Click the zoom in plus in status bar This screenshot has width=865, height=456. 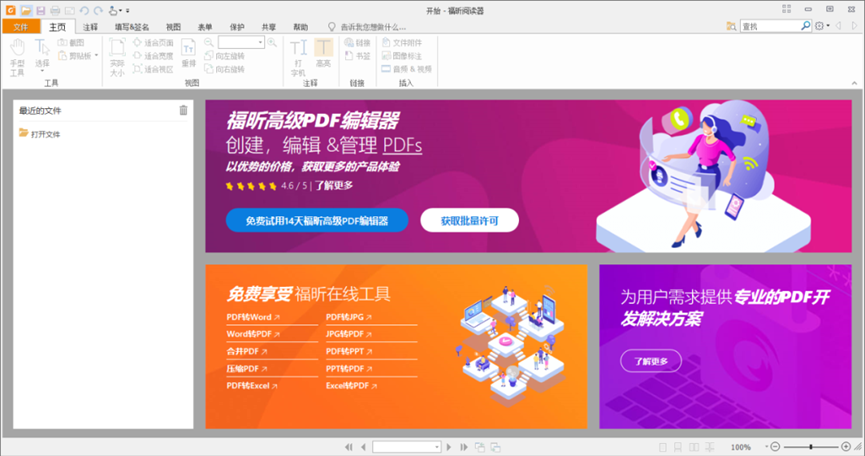[x=846, y=447]
